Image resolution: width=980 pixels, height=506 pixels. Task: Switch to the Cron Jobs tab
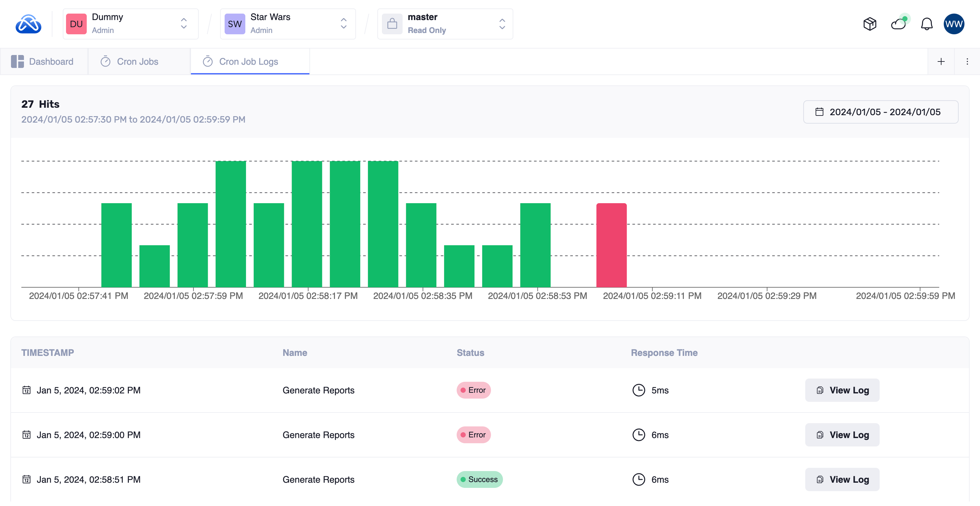pyautogui.click(x=130, y=61)
